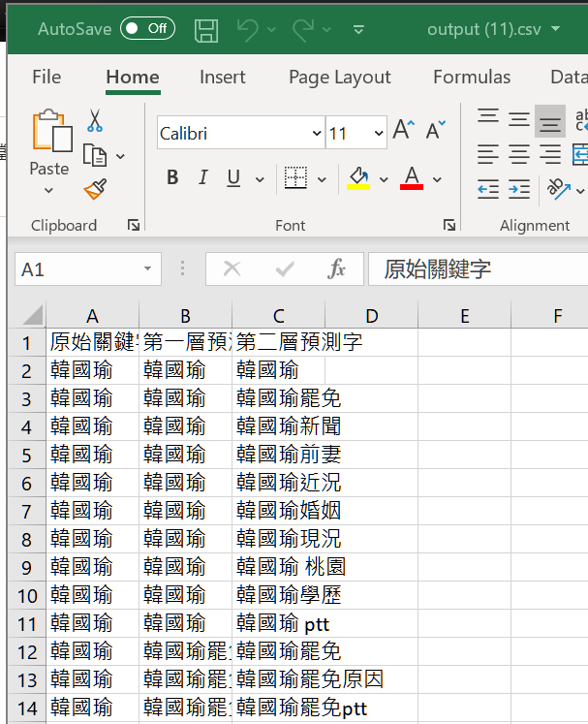Click the Save floppy disk icon
Viewport: 588px width, 724px height.
(205, 30)
